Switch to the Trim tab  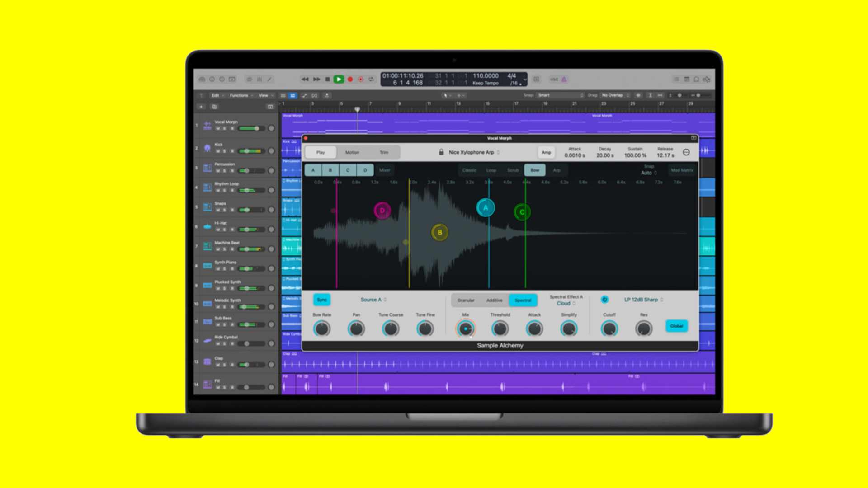coord(384,152)
